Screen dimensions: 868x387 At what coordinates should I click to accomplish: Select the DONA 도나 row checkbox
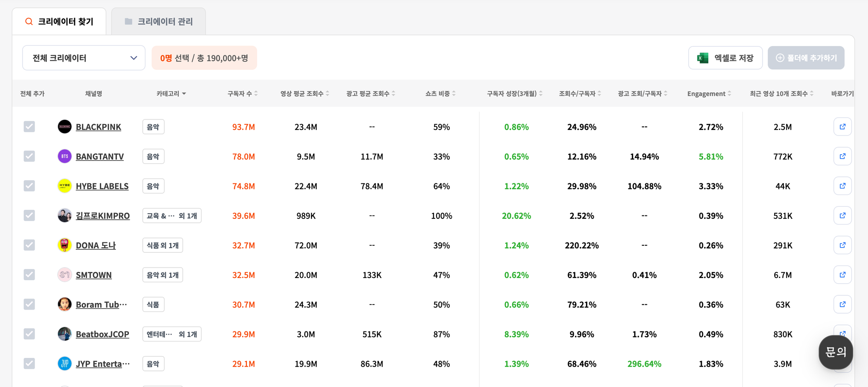pos(29,245)
